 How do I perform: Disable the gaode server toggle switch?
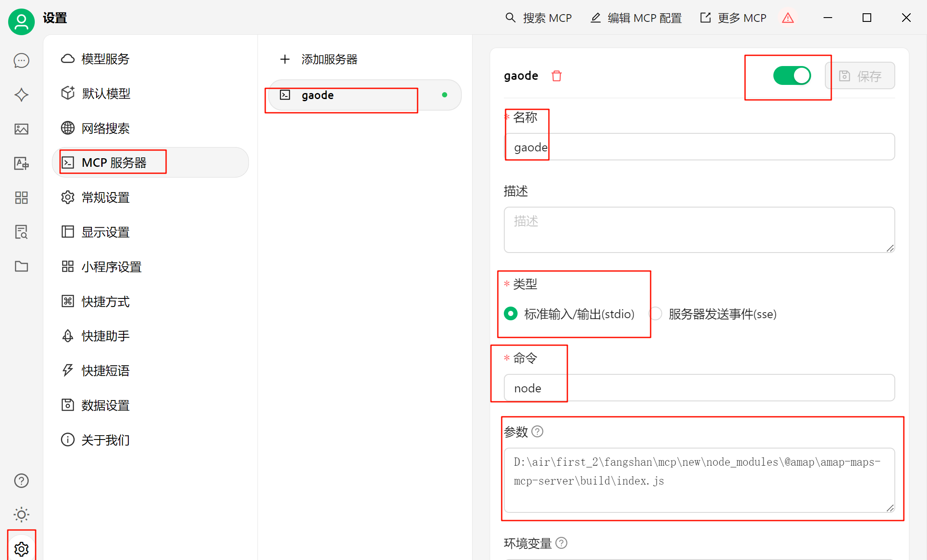[x=792, y=76]
